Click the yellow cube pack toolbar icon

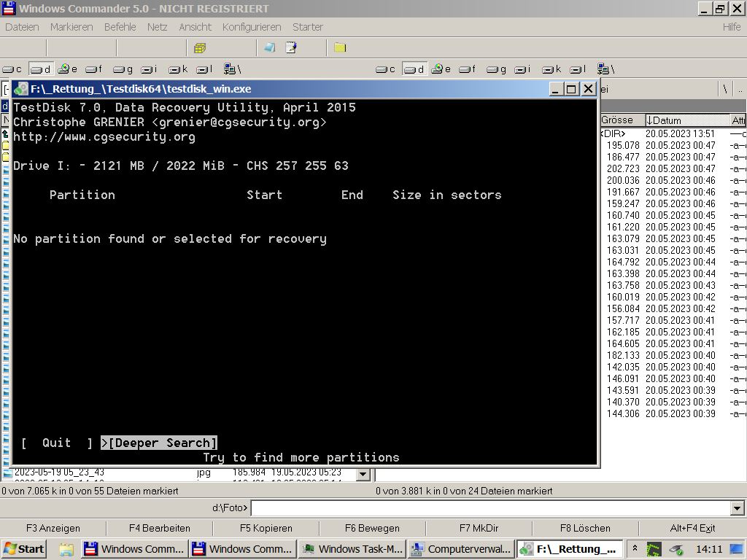pos(200,47)
